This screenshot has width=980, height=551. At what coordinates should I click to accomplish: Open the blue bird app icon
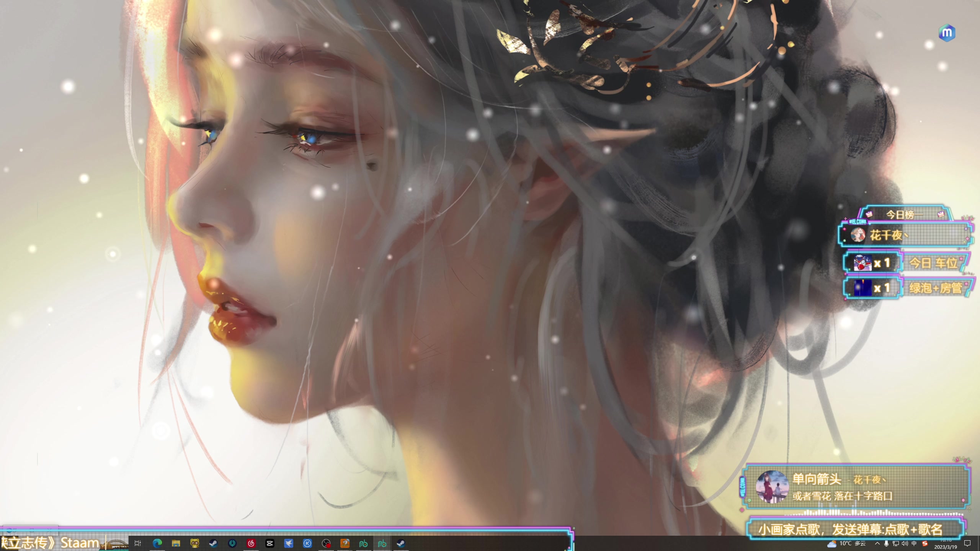288,543
